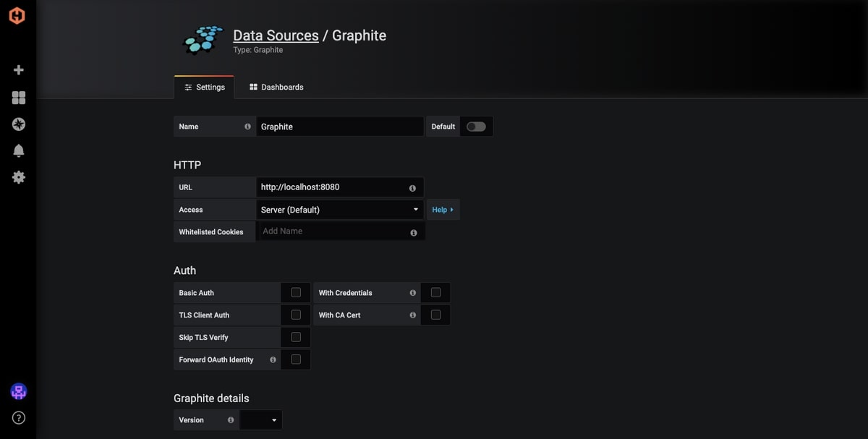This screenshot has height=439, width=868.
Task: Click the Create plus icon in sidebar
Action: pos(19,70)
